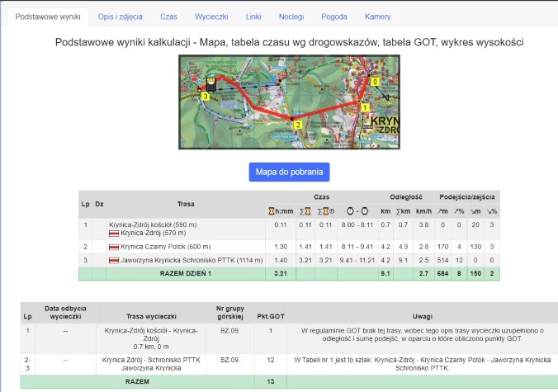Click GOT points value 12
558x392 pixels.
coord(271,361)
